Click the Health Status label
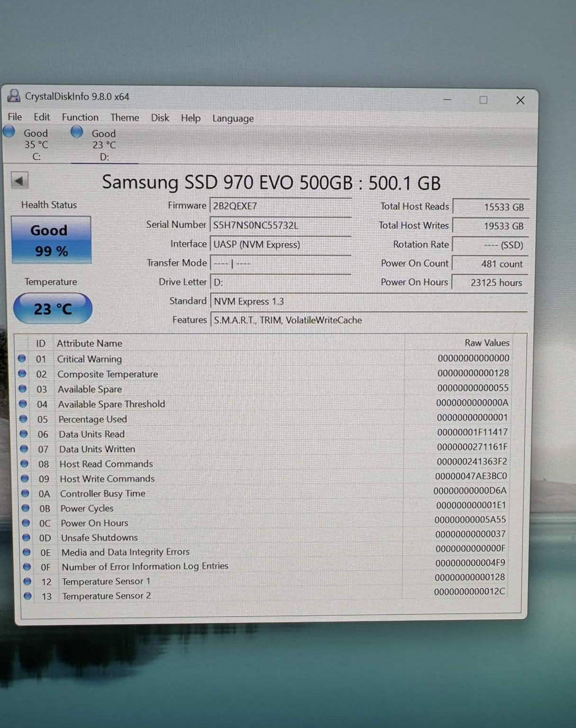The height and width of the screenshot is (728, 576). coord(49,205)
